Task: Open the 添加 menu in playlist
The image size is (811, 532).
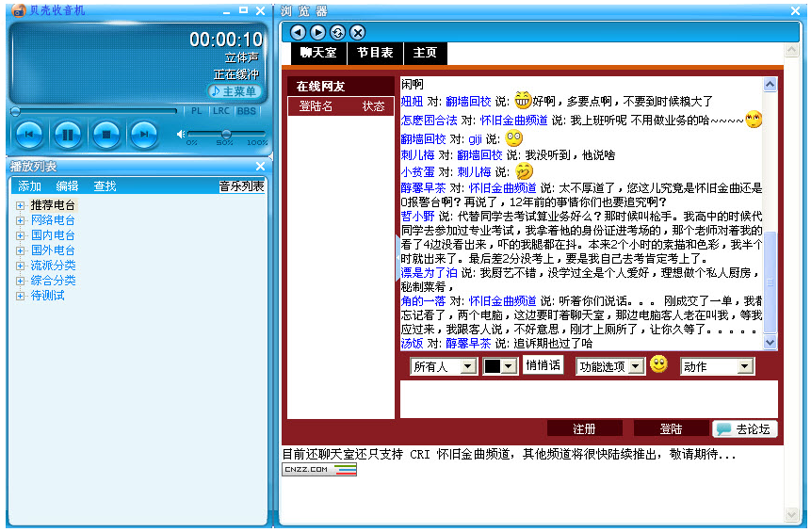Action: click(x=29, y=186)
